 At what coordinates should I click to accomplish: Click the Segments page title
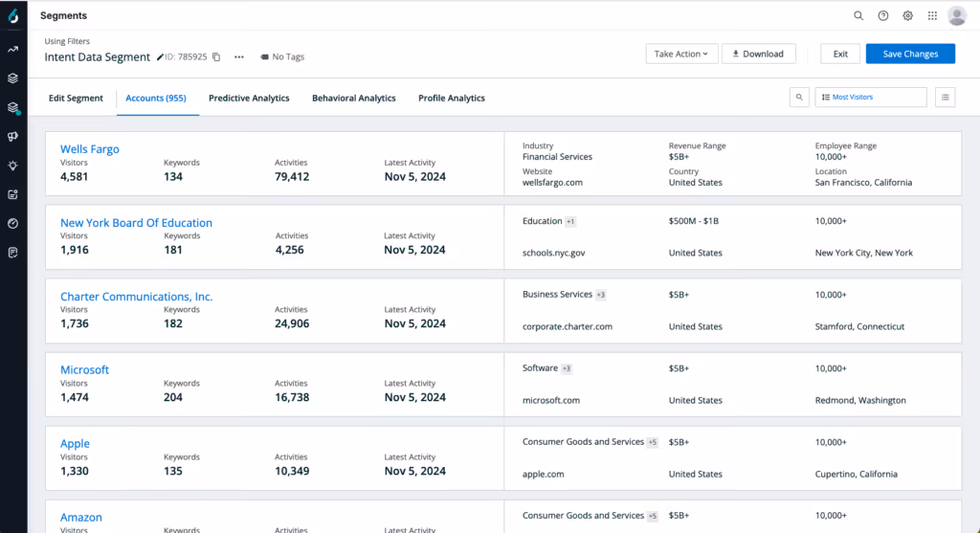point(64,15)
